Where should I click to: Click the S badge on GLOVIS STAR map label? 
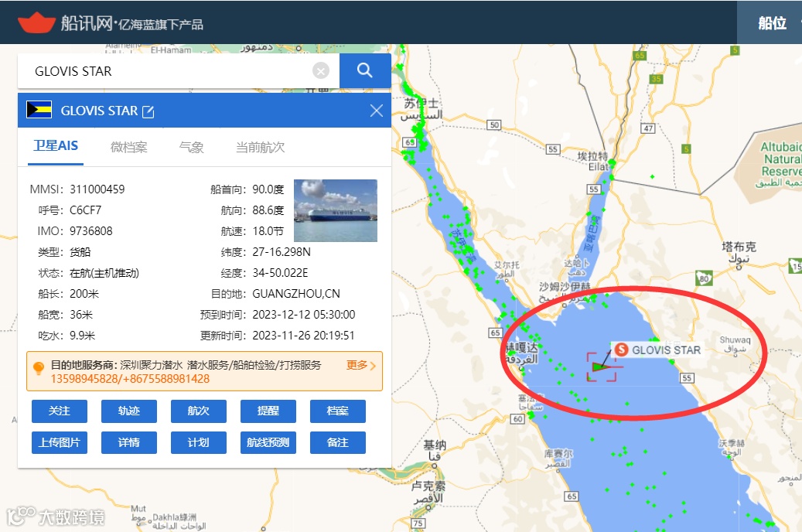point(621,350)
